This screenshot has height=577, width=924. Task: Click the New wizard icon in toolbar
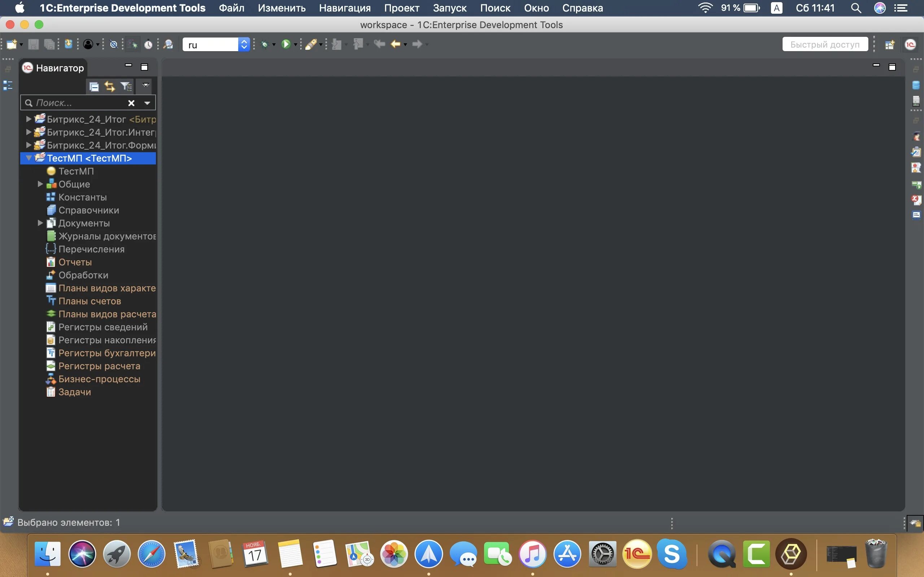(x=12, y=44)
